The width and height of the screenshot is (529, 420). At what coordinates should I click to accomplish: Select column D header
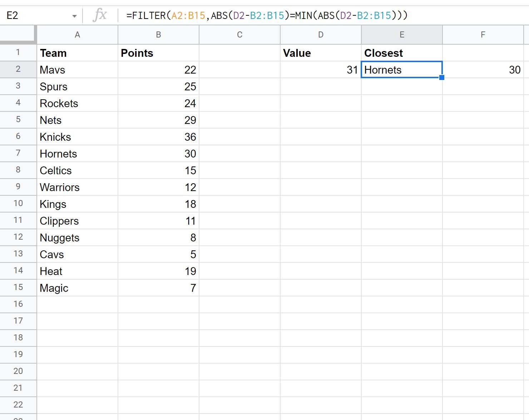coord(321,35)
